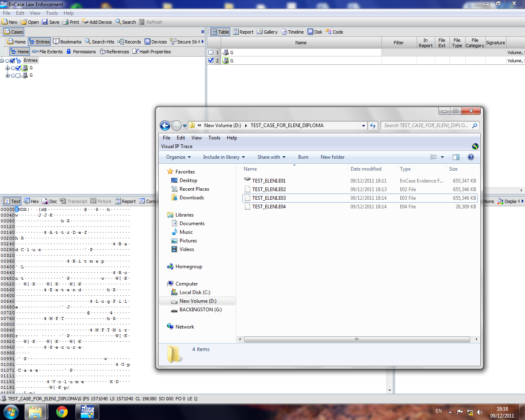The height and width of the screenshot is (420, 525).
Task: Open Explorer help question-mark icon
Action: coord(471,157)
